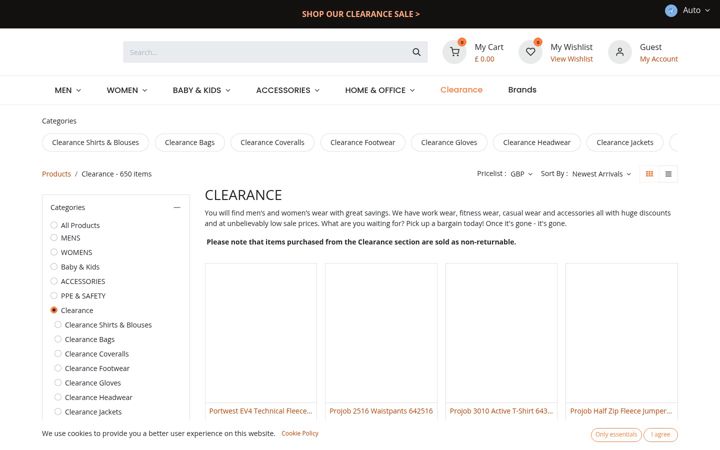
Task: Select Clearance Shirts & Blouses radio
Action: coord(58,324)
